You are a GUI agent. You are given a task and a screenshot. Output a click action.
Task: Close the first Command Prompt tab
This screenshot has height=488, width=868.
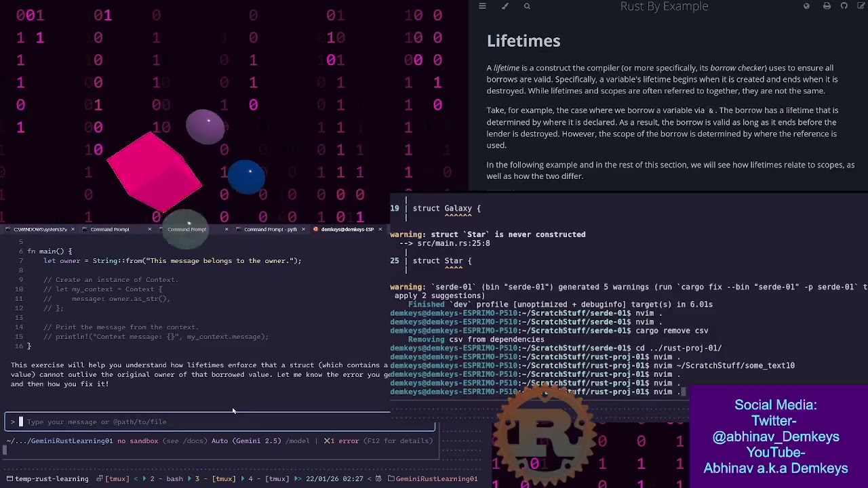click(149, 229)
